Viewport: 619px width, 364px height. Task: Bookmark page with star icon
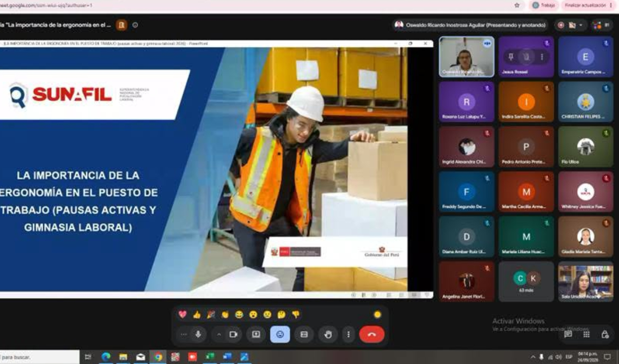coord(517,5)
